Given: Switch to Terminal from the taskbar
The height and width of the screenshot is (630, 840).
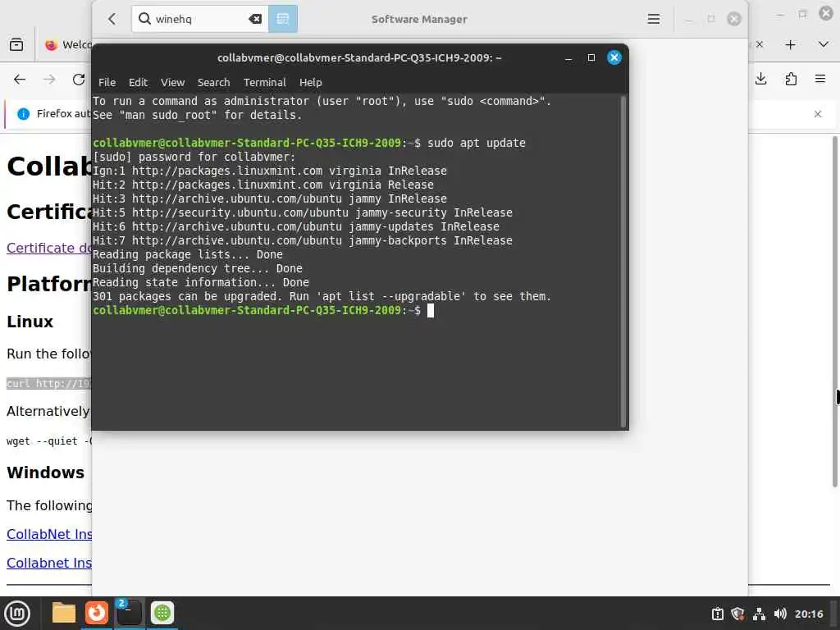Looking at the screenshot, I should (x=129, y=613).
